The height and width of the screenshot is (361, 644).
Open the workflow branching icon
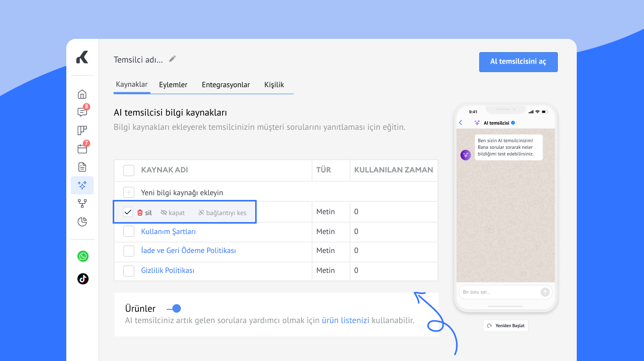point(82,203)
